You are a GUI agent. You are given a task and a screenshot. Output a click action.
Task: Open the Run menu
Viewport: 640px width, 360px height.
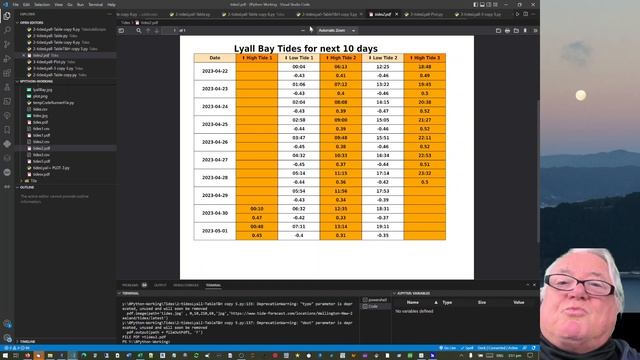(80, 4)
